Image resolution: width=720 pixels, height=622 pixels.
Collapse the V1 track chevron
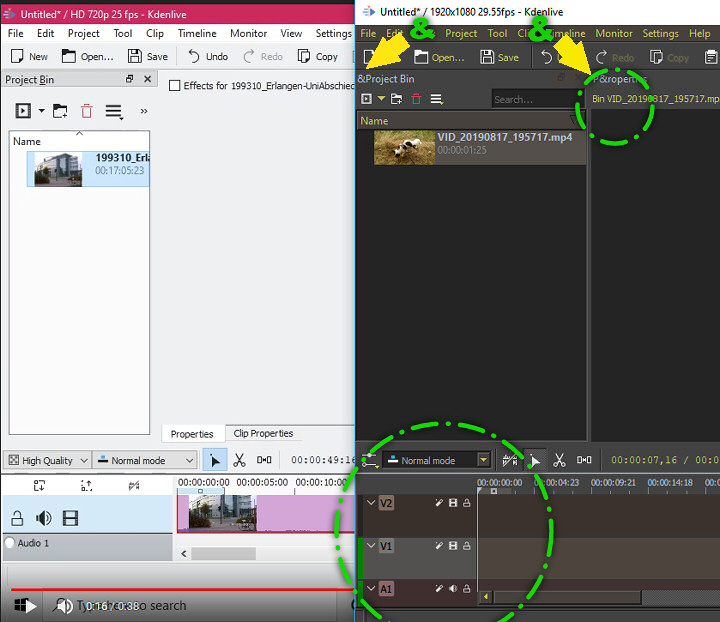[x=371, y=545]
